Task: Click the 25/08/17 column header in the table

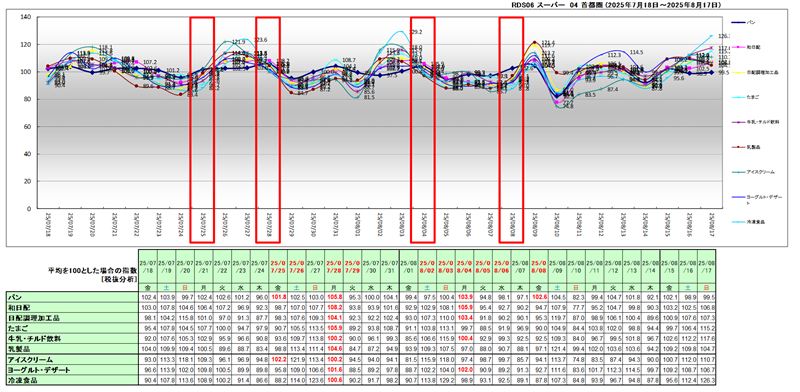Action: point(707,265)
